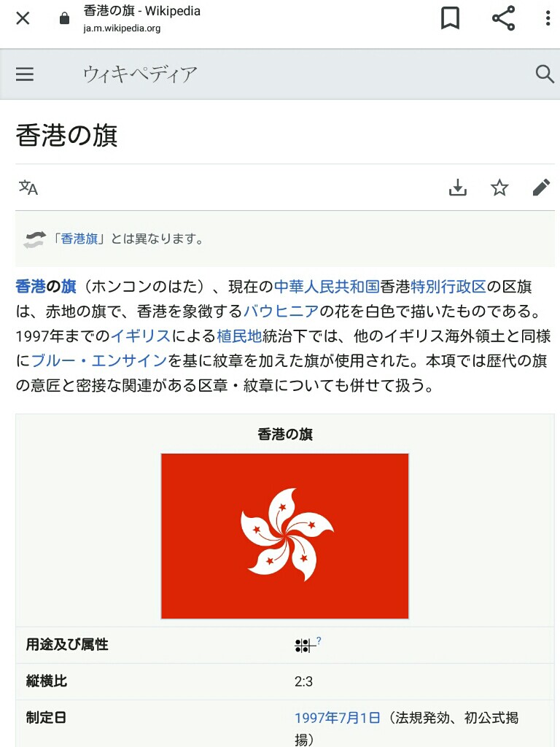Visit the バウヒニア article link
This screenshot has width=560, height=747.
[x=281, y=311]
